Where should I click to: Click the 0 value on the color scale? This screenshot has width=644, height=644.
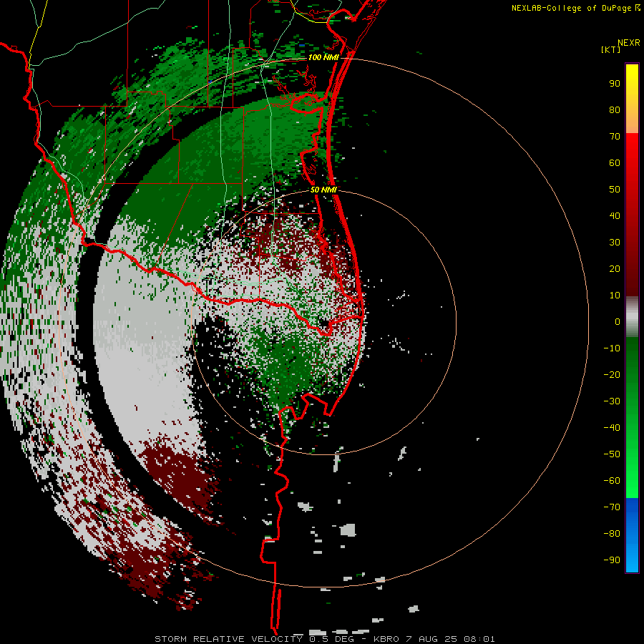click(x=618, y=322)
